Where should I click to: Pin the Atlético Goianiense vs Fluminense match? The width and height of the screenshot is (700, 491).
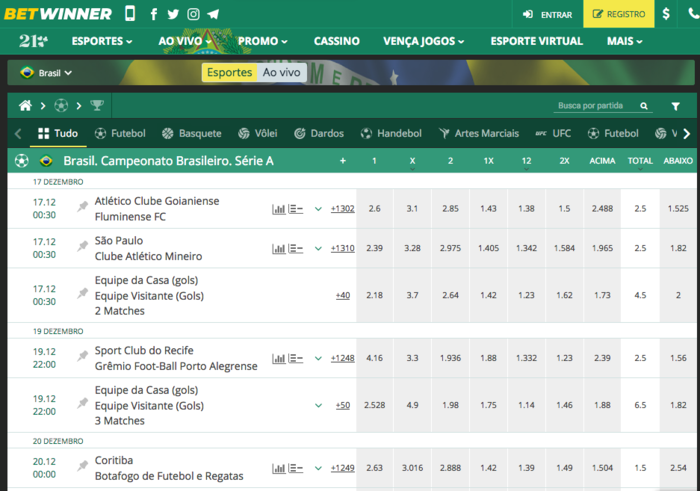83,208
